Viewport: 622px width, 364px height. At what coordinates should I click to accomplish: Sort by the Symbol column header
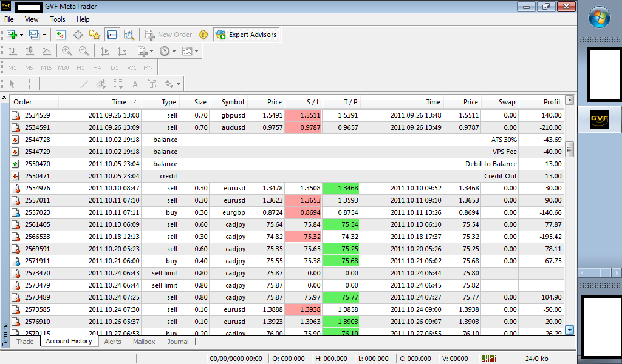click(228, 102)
